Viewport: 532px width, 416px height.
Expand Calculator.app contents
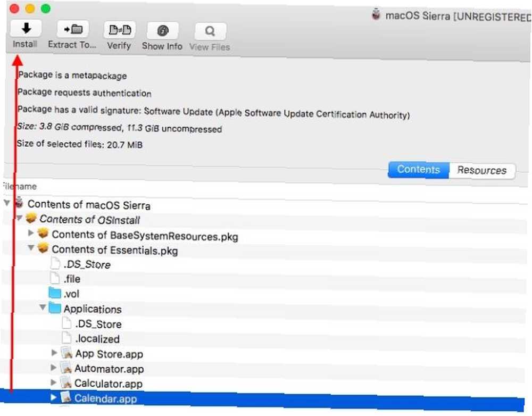54,382
